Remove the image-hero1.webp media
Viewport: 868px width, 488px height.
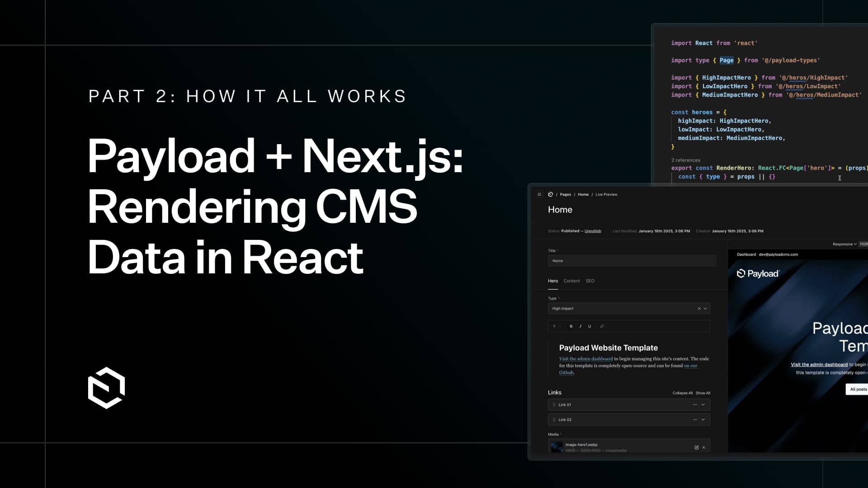pos(703,447)
